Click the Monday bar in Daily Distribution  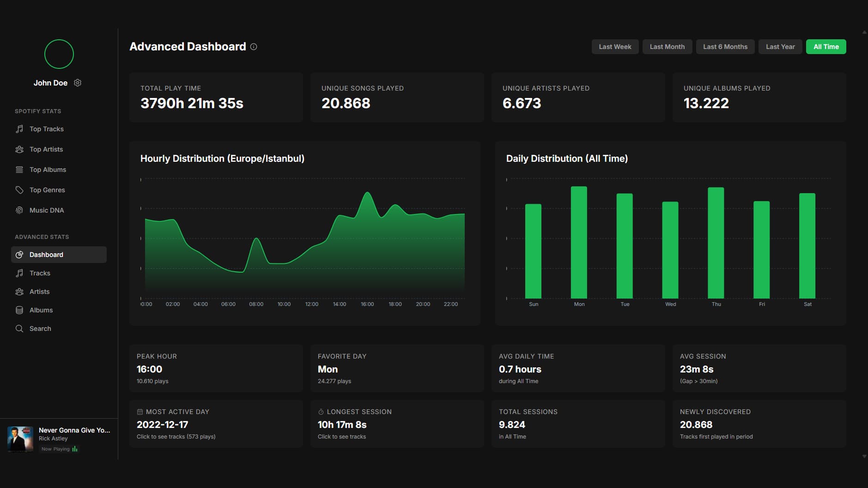[579, 243]
